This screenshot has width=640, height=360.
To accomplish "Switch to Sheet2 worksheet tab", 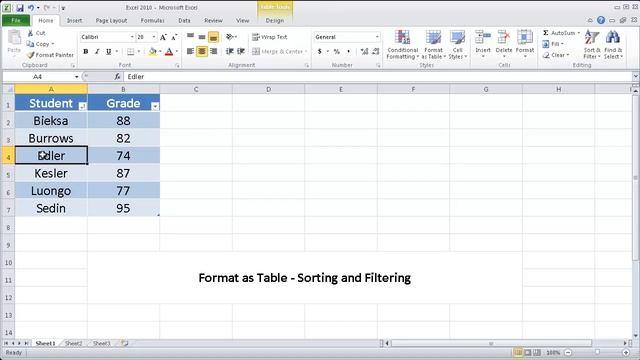I will tap(73, 343).
